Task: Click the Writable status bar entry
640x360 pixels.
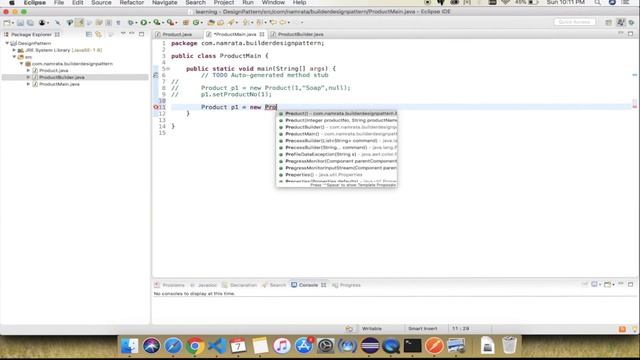Action: point(371,329)
